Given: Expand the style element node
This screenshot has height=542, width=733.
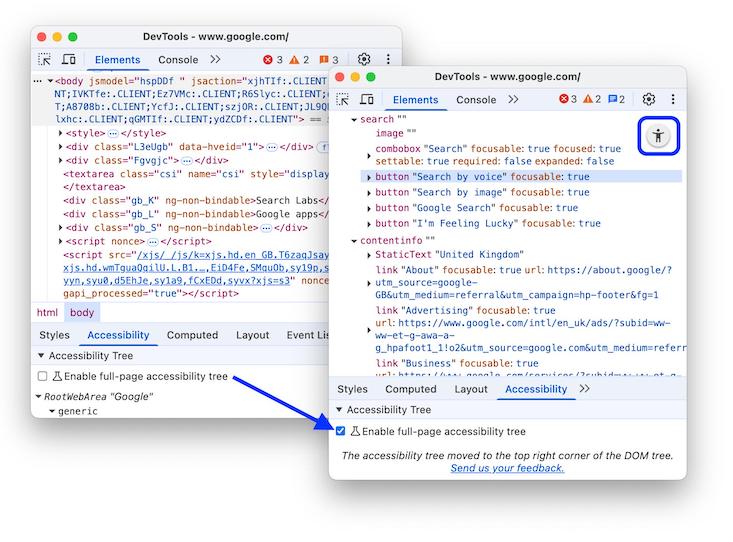Looking at the screenshot, I should pyautogui.click(x=60, y=133).
